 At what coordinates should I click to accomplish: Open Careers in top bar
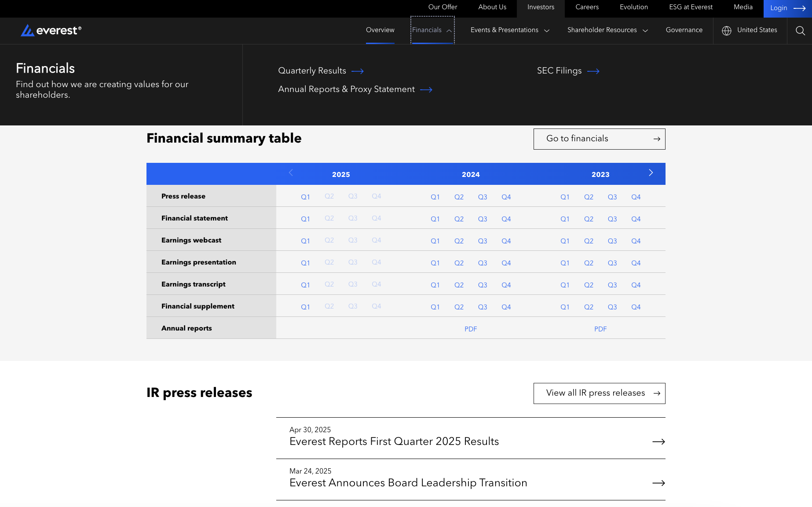click(587, 7)
